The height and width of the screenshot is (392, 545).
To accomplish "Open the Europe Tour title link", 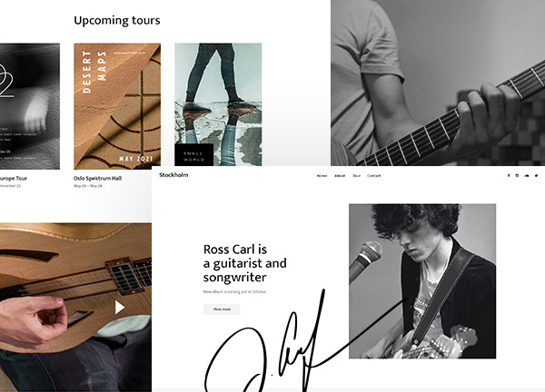I will [x=14, y=178].
